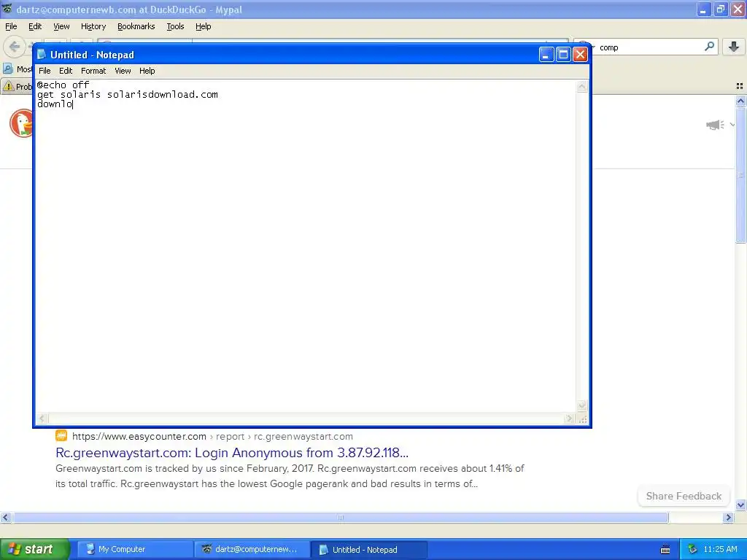Click the tab list grid icon
The image size is (747, 560).
740,86
